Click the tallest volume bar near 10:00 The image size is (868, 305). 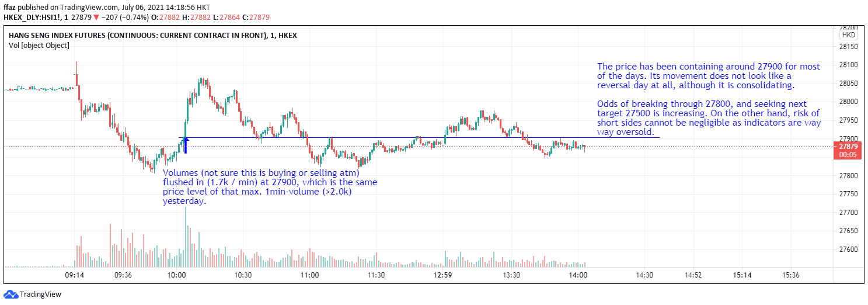(186, 237)
